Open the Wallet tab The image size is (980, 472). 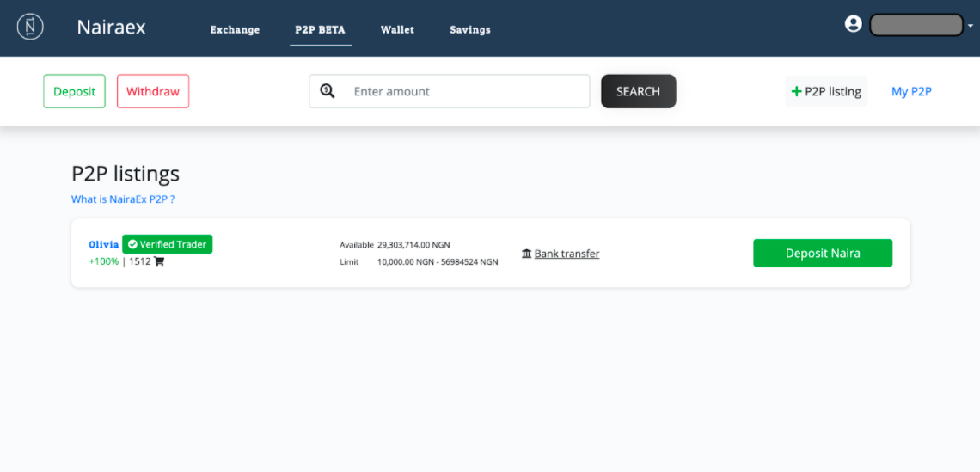397,29
